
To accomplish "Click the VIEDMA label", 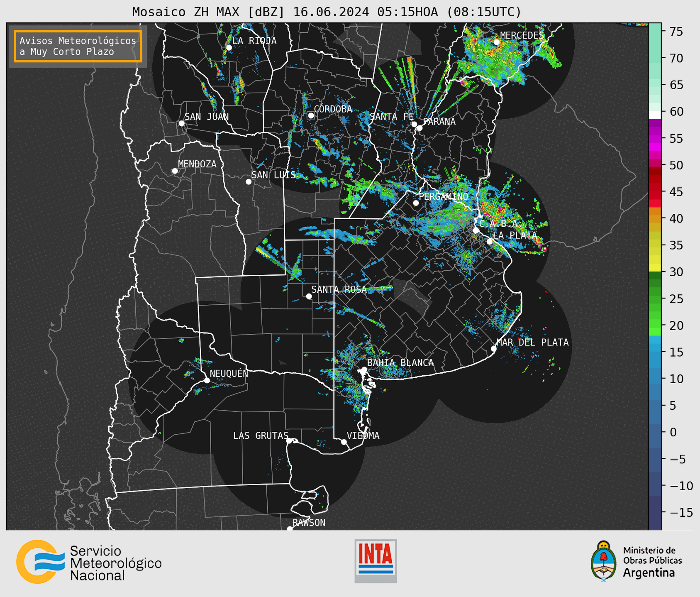I will [363, 436].
